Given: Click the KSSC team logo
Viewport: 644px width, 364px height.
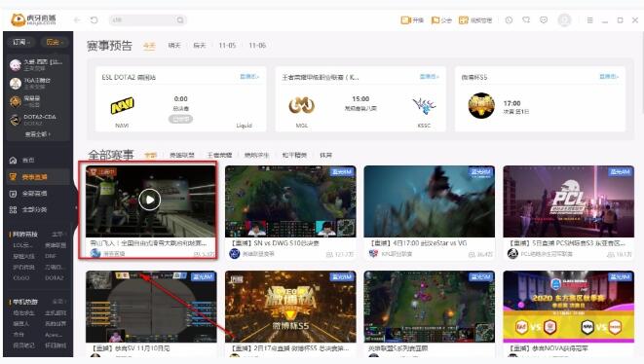Looking at the screenshot, I should coord(424,106).
